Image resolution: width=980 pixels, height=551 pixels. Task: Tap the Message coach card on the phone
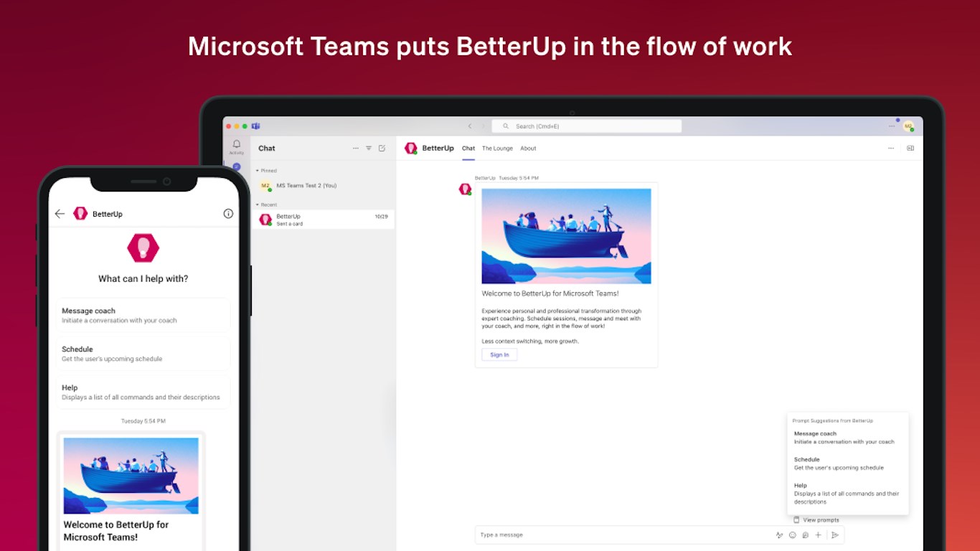pyautogui.click(x=143, y=316)
